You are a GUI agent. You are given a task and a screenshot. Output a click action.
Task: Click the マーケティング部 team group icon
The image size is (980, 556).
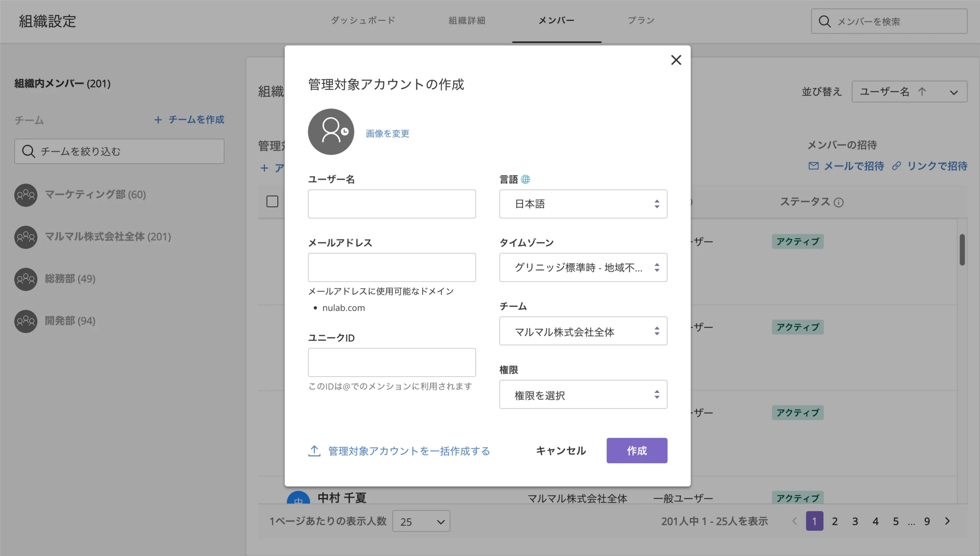[26, 195]
